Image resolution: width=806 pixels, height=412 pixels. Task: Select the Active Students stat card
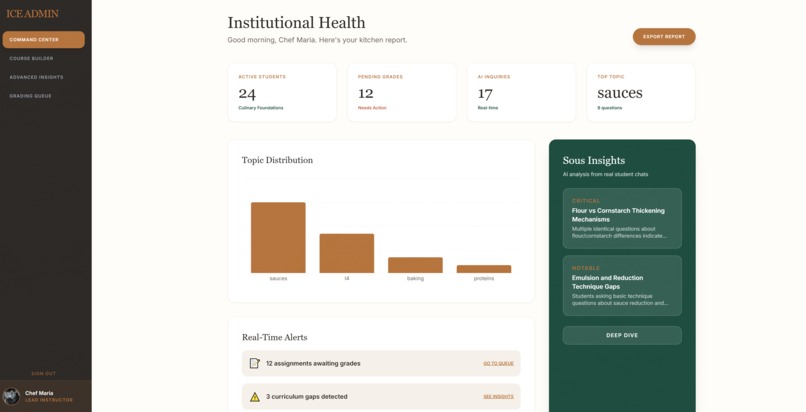282,92
